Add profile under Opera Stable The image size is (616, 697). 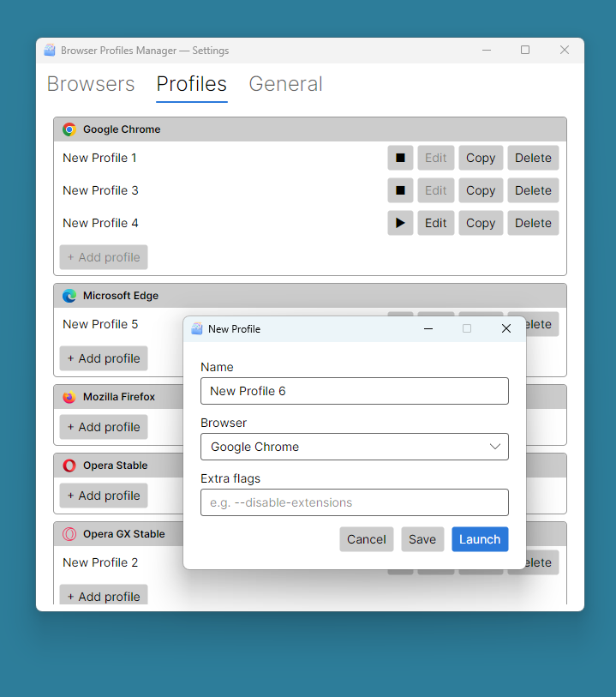pyautogui.click(x=104, y=496)
